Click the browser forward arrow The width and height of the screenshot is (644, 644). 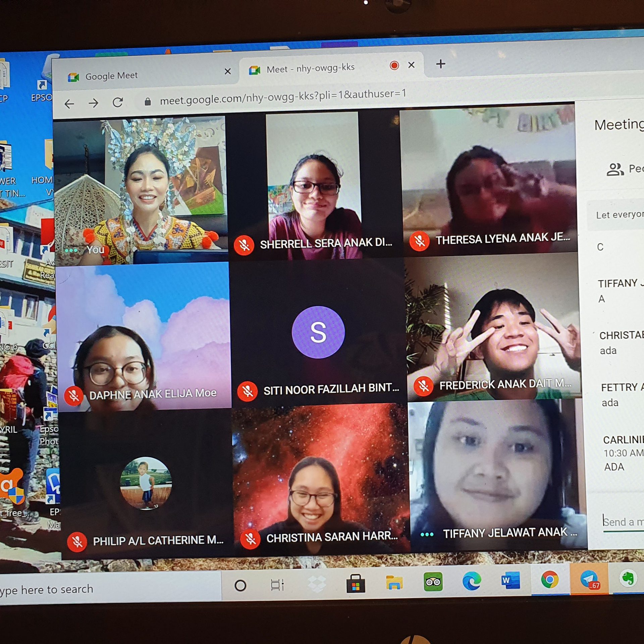[94, 103]
